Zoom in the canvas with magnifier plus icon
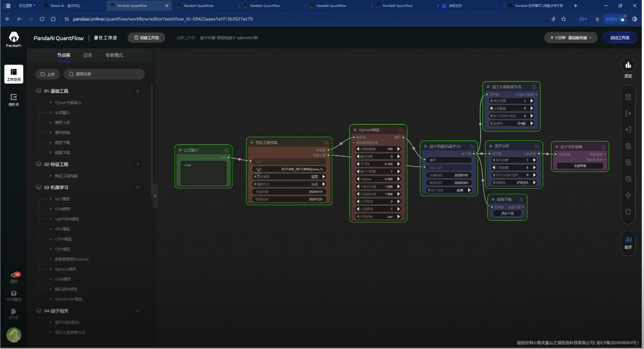 [x=628, y=163]
